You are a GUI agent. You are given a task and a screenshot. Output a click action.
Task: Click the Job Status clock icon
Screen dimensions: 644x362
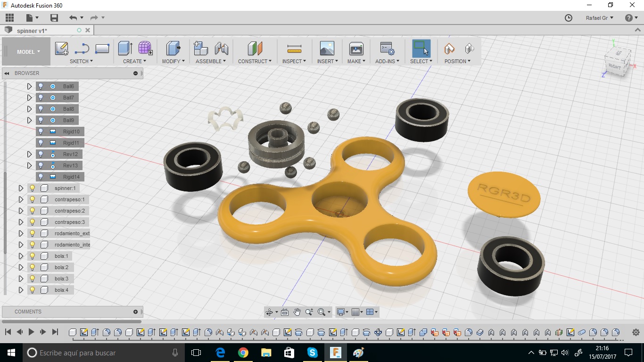point(569,18)
